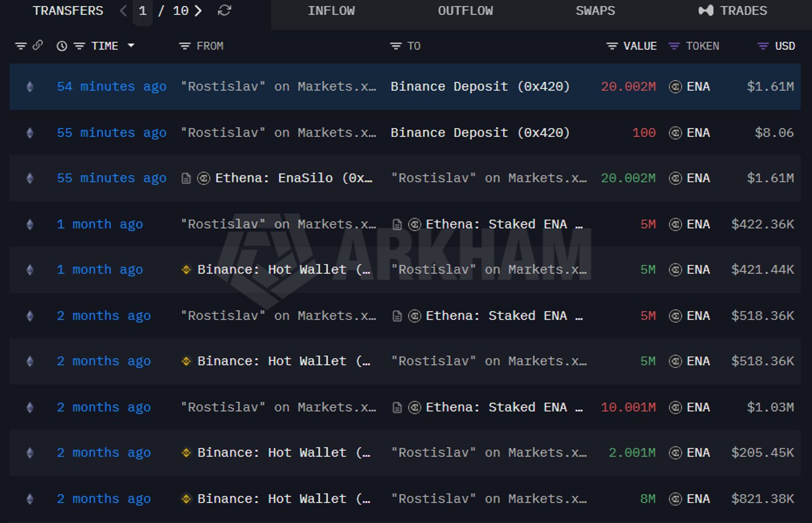This screenshot has width=812, height=523.
Task: Open the SWAPS tab
Action: pyautogui.click(x=595, y=11)
